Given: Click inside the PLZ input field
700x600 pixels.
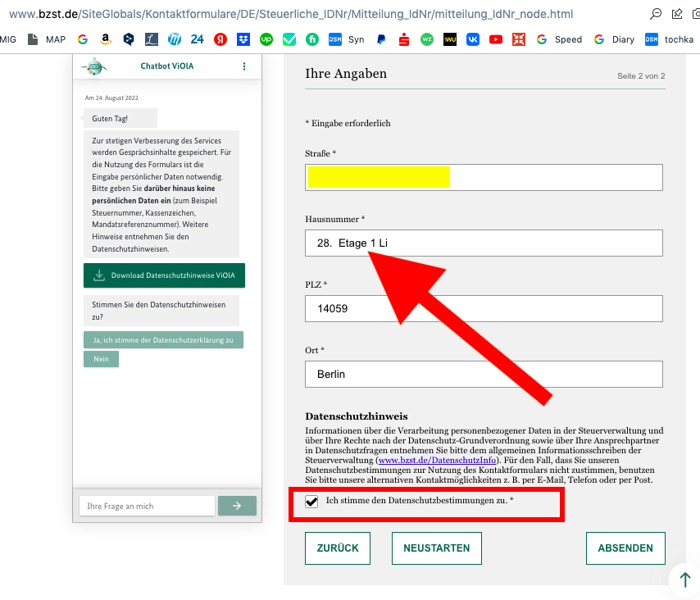Looking at the screenshot, I should click(x=484, y=308).
